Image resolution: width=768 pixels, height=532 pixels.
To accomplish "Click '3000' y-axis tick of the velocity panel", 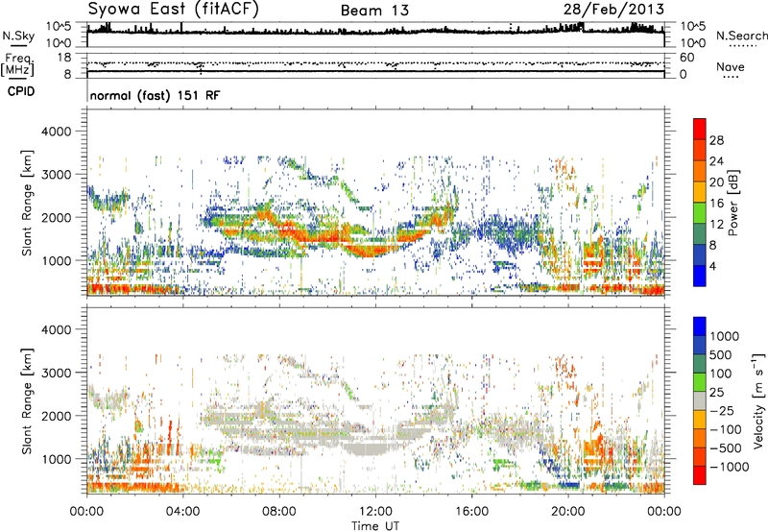I will (x=56, y=374).
